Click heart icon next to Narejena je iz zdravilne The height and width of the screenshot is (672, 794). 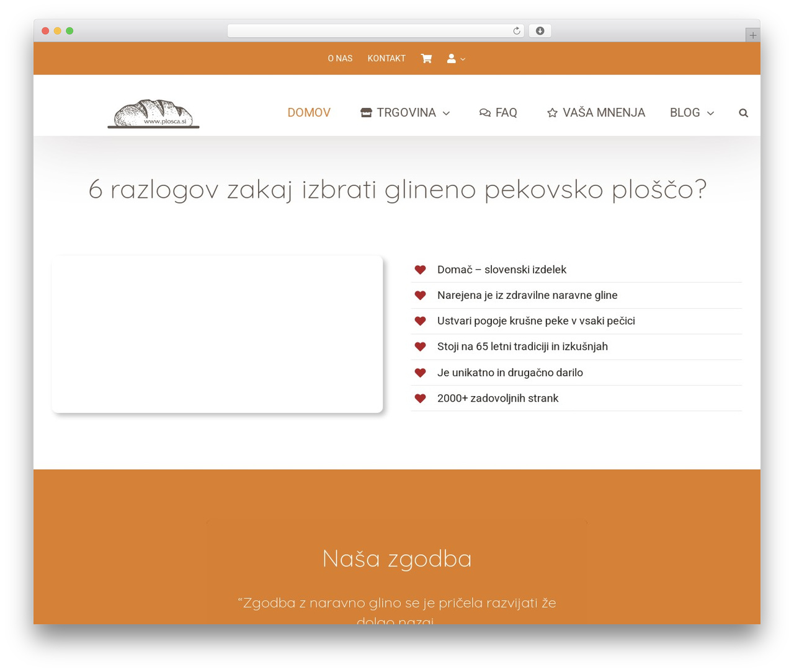click(x=420, y=295)
